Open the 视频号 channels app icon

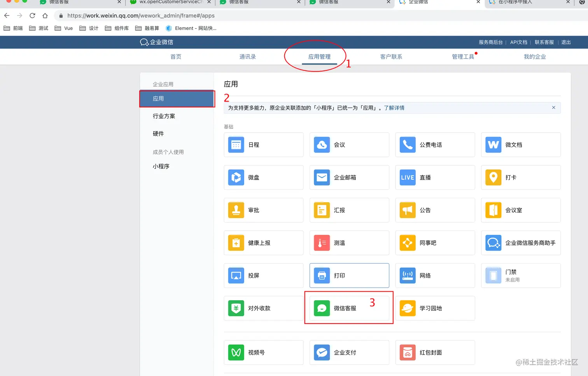[x=236, y=352]
